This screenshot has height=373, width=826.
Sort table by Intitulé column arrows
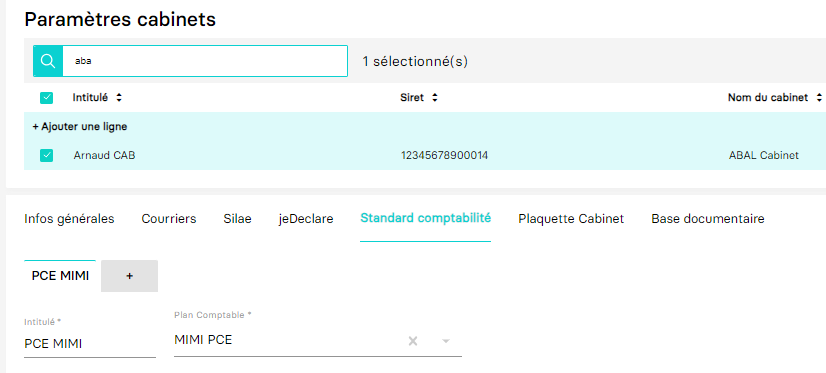[x=119, y=97]
